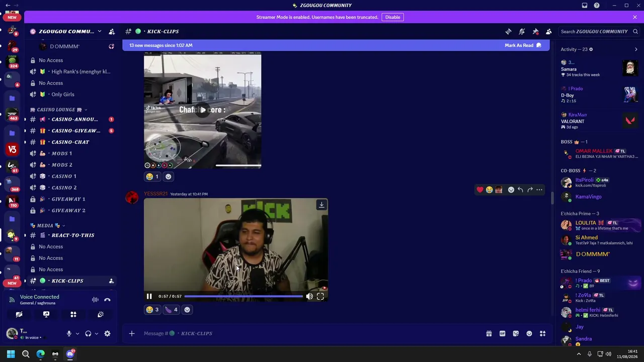Join GIVEAWAY 1 voice channel
This screenshot has width=644, height=362.
coord(71,199)
